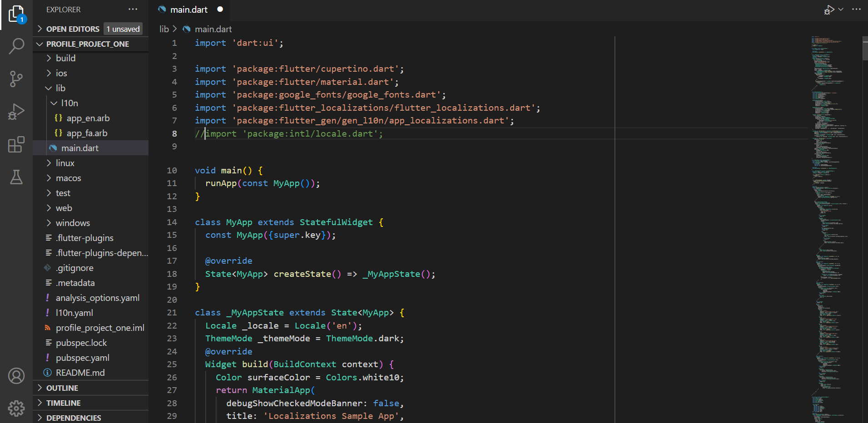
Task: Open dropdown arrow next to the run button
Action: (x=841, y=10)
